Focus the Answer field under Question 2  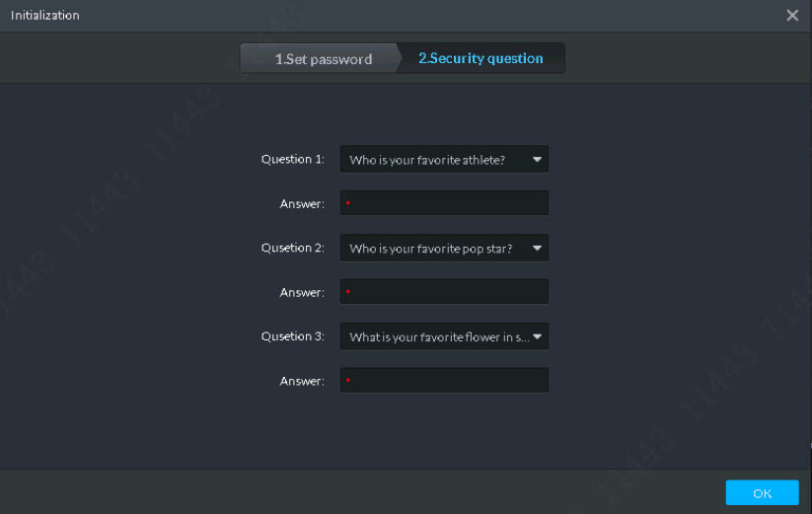[444, 292]
